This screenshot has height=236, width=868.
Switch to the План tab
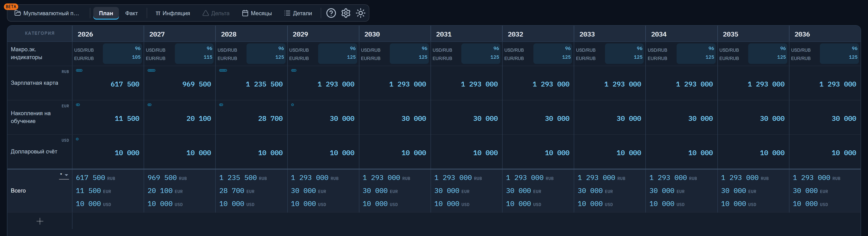pyautogui.click(x=106, y=13)
